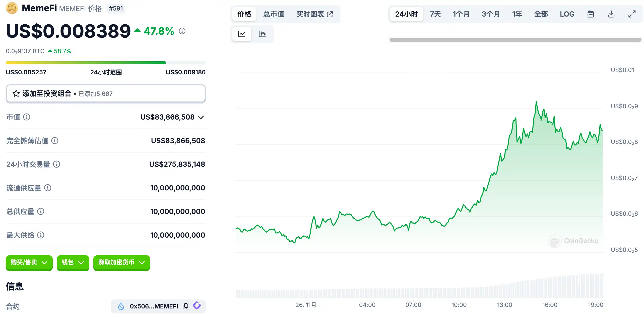Click the info icon beside 47.8%
644x318 pixels.
point(182,31)
